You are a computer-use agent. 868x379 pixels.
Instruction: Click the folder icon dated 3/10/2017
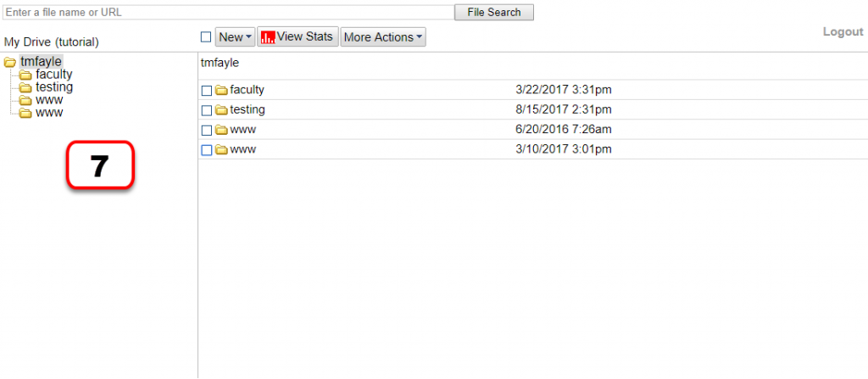(x=221, y=150)
